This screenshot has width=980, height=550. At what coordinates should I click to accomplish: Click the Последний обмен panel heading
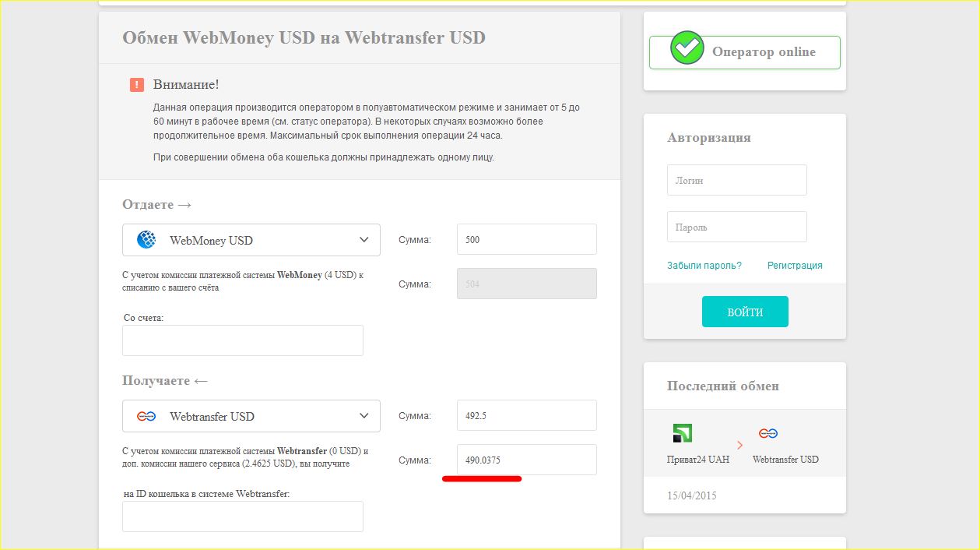(x=723, y=386)
